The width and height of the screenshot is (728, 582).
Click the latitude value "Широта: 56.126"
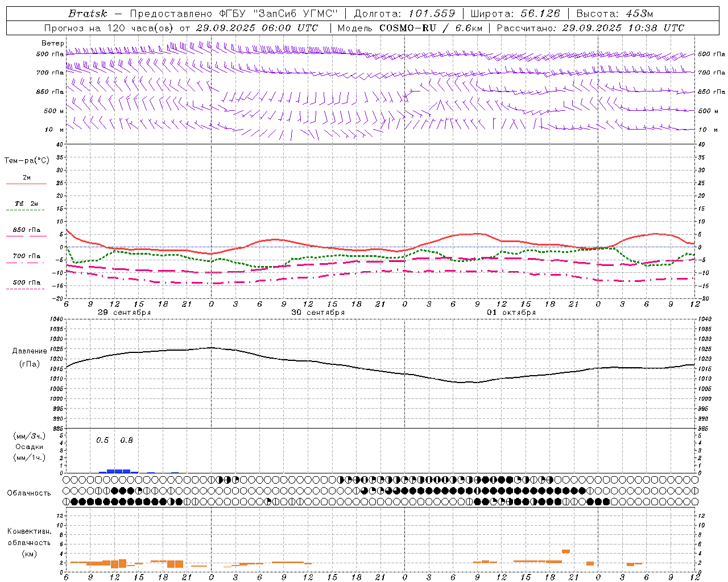515,14
